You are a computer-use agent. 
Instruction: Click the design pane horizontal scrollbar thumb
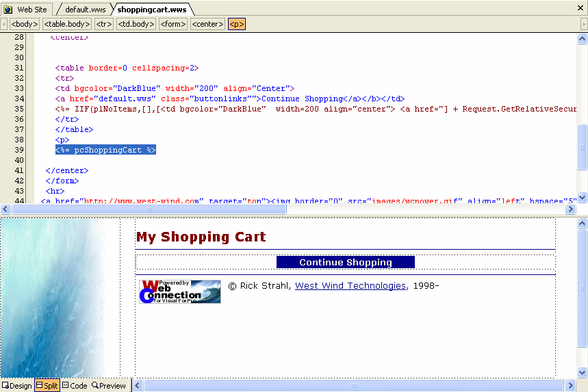(x=354, y=385)
